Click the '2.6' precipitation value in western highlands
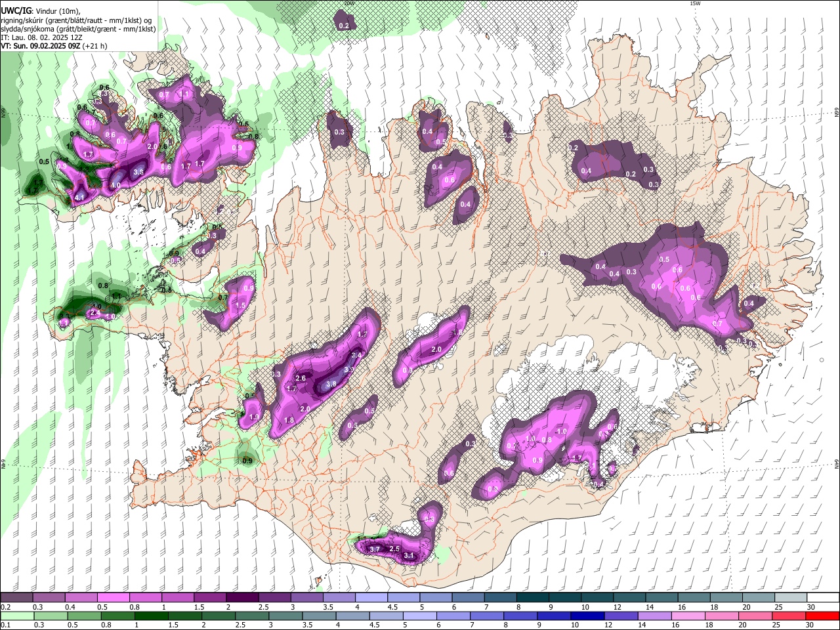Image resolution: width=840 pixels, height=630 pixels. click(x=301, y=378)
